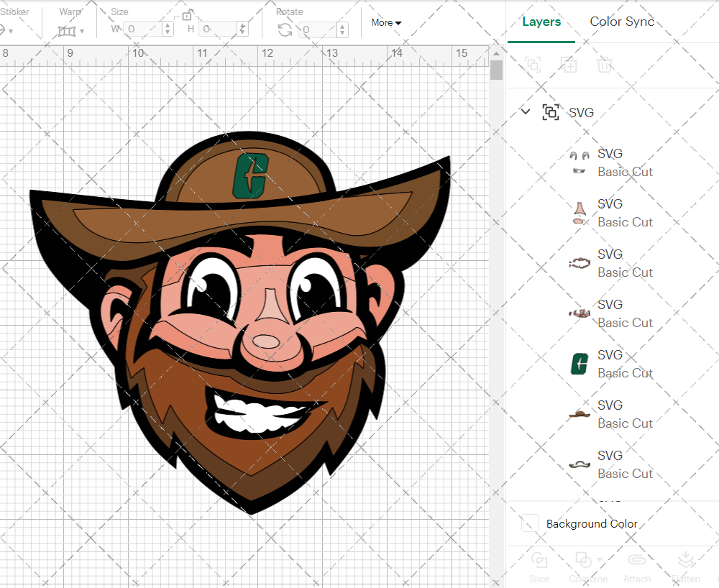719x588 pixels.
Task: Switch to the Color Sync tab
Action: (622, 22)
